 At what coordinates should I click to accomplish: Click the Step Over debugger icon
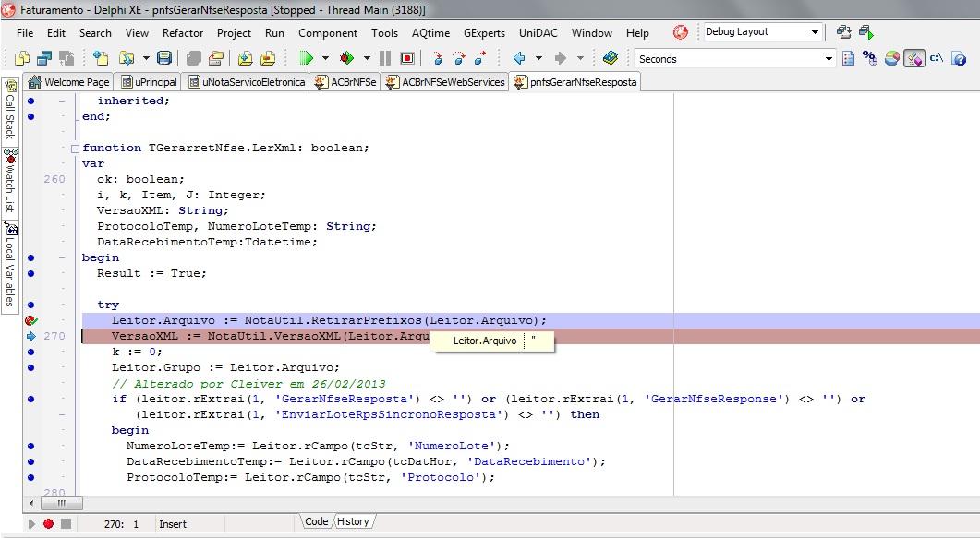459,58
